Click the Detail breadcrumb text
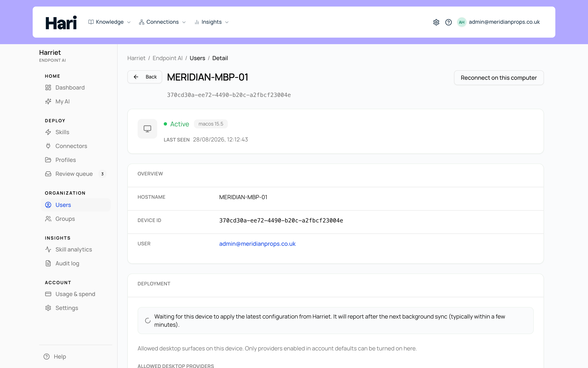The height and width of the screenshot is (368, 588). coord(220,58)
